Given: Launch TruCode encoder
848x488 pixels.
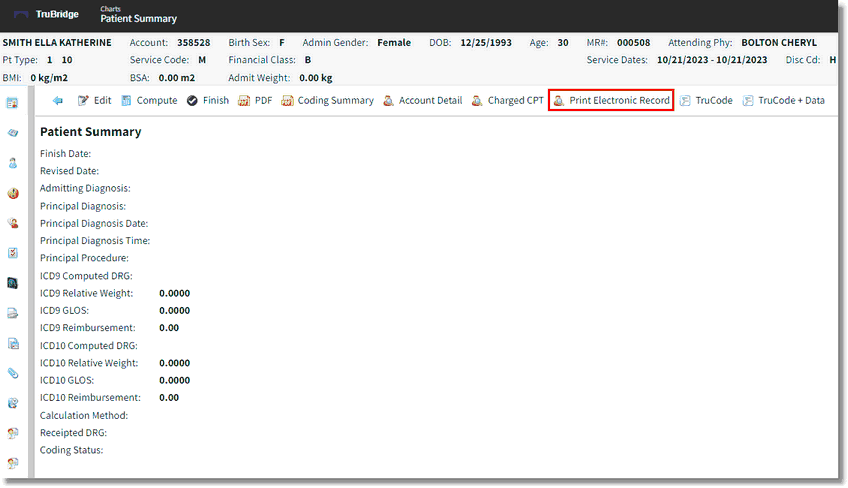Looking at the screenshot, I should point(706,101).
